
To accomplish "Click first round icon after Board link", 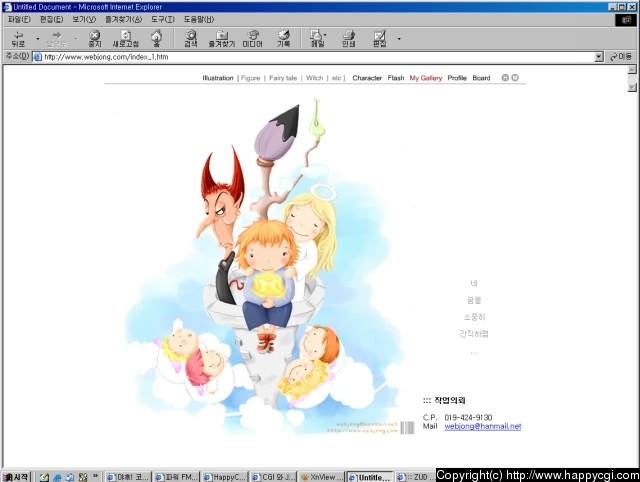I will coord(505,78).
